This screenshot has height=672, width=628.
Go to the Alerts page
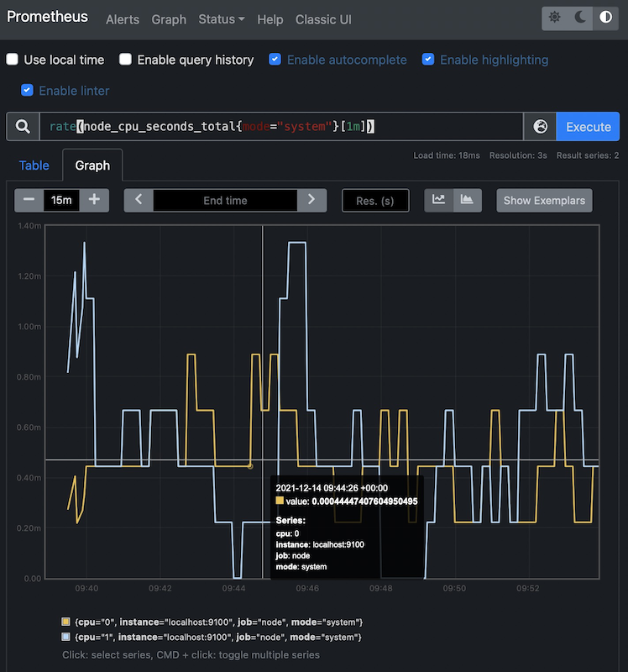click(123, 19)
